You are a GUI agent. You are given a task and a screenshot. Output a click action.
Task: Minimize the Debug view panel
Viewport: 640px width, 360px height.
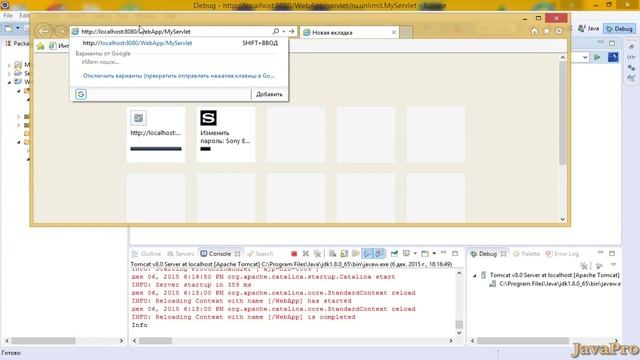point(600,253)
